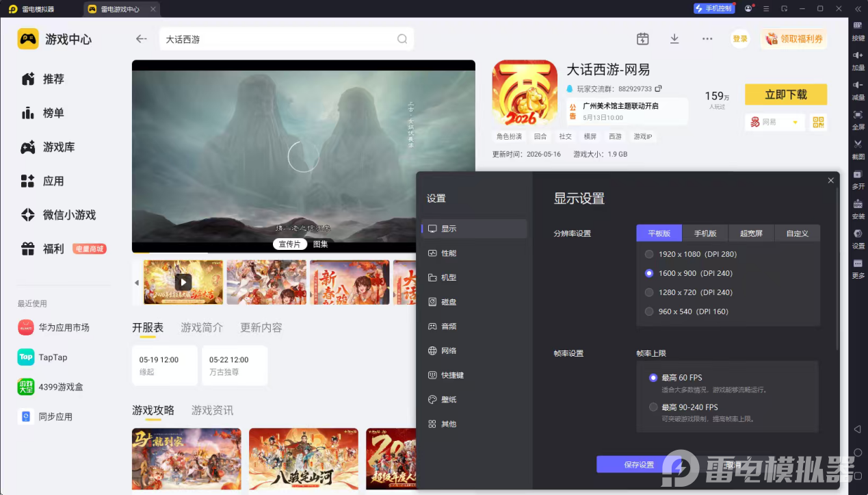Click the 多开 multi-instance icon
This screenshot has height=495, width=868.
point(858,179)
